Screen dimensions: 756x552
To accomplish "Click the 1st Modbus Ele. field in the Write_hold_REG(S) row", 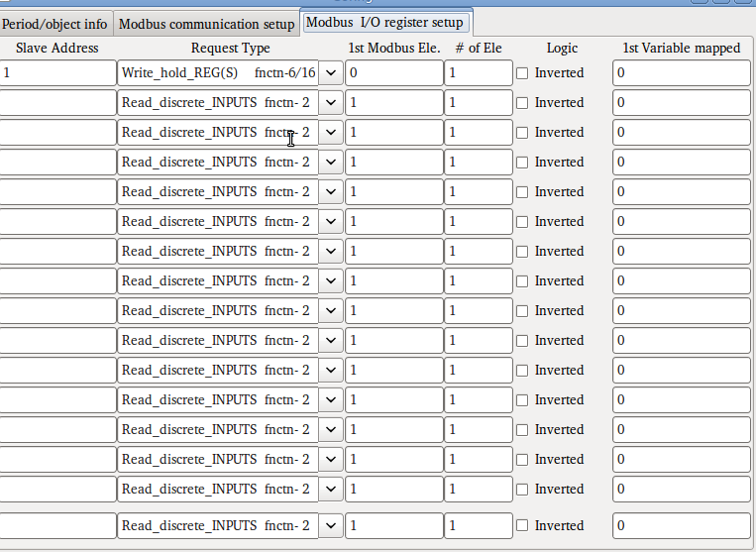I will (x=394, y=72).
